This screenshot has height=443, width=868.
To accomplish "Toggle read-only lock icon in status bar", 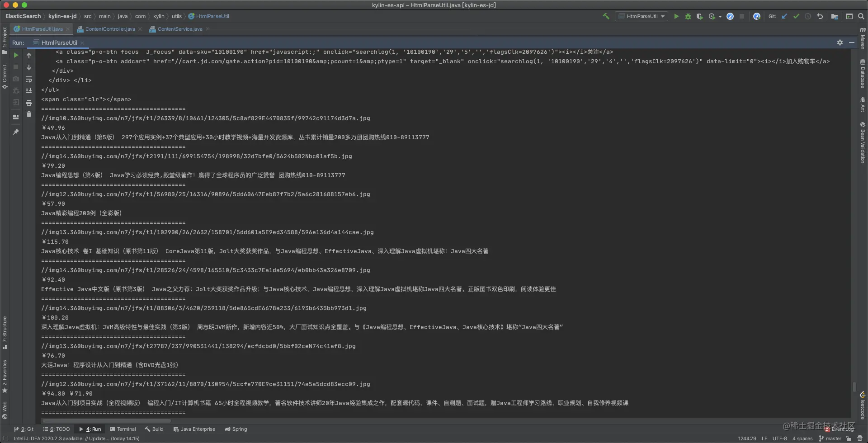I will pyautogui.click(x=849, y=438).
